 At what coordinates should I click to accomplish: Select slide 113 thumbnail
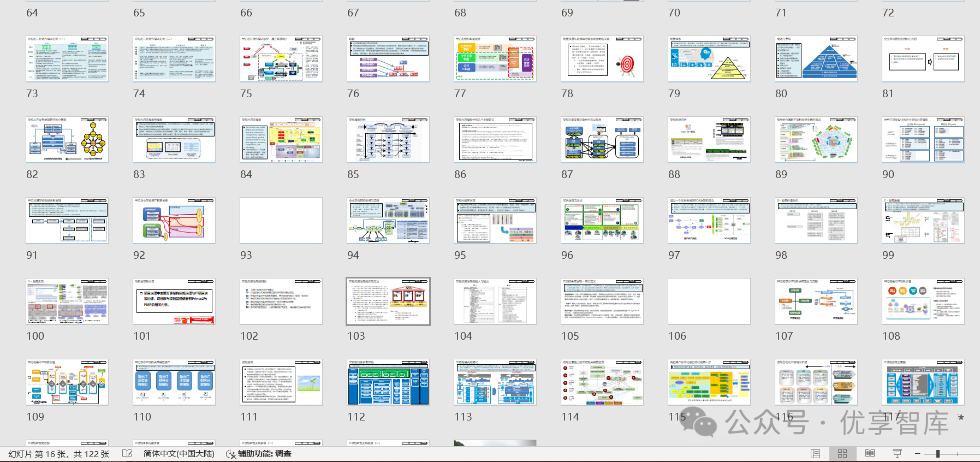[495, 382]
